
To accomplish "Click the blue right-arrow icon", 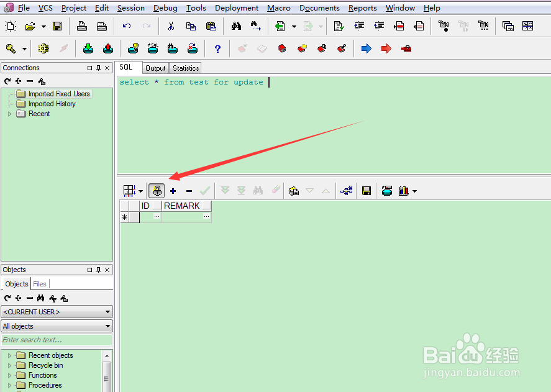I will click(366, 48).
